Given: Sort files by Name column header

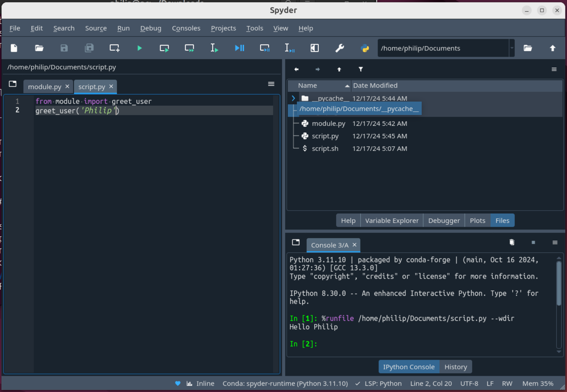Looking at the screenshot, I should point(319,85).
